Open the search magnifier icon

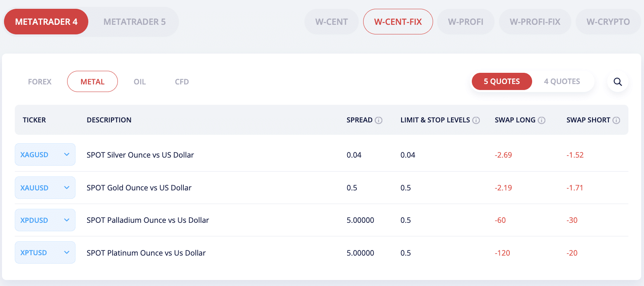(x=618, y=82)
